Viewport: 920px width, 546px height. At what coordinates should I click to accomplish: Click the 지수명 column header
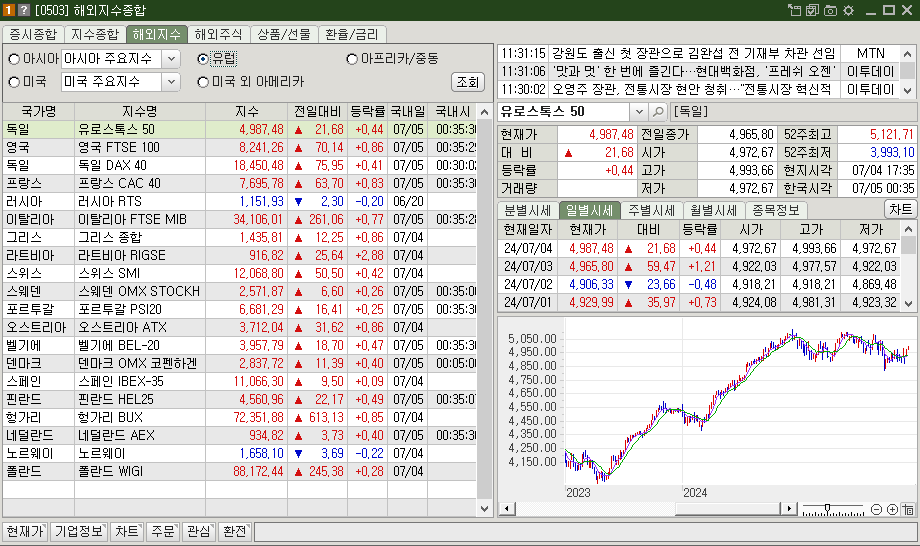point(140,111)
